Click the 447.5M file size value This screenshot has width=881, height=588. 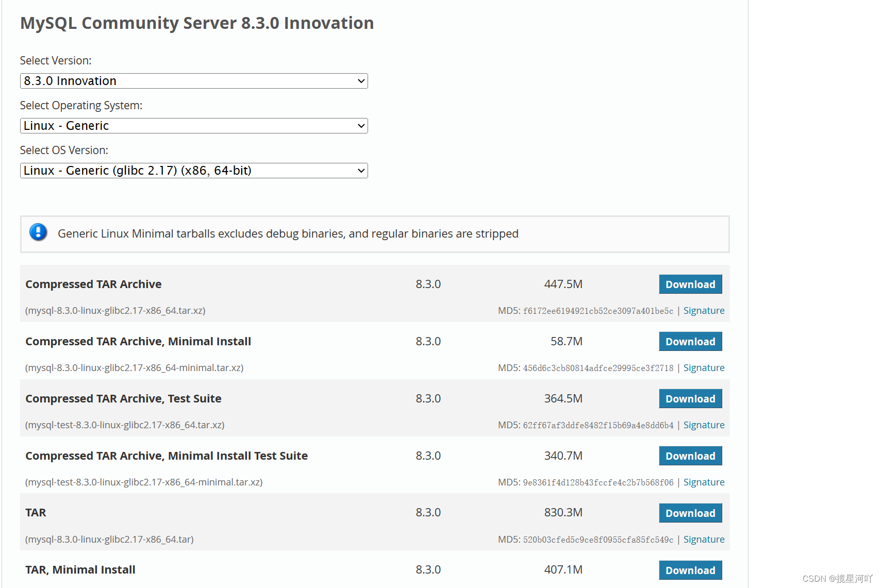pos(563,284)
